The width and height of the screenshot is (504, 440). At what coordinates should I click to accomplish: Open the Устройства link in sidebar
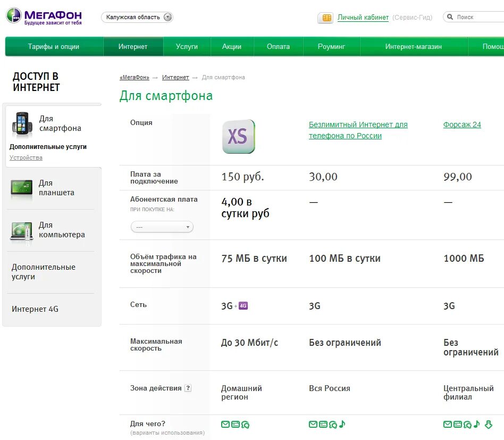click(x=26, y=157)
